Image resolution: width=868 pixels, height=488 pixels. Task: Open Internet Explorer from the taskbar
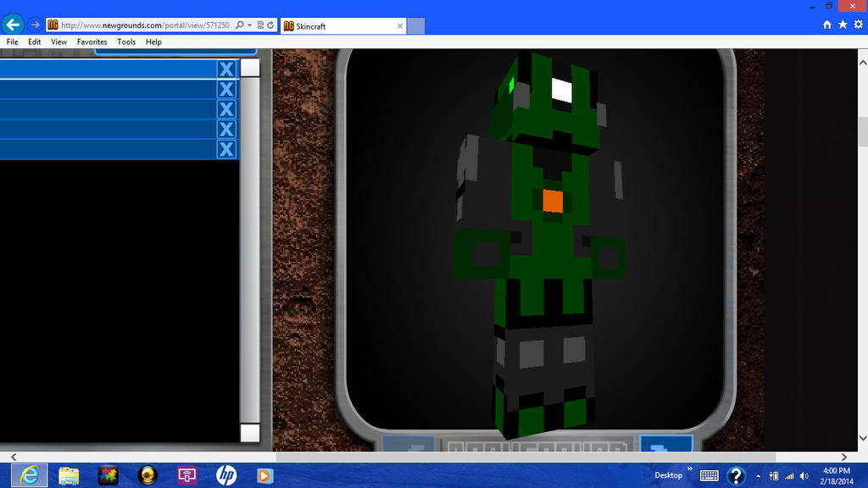pos(30,475)
